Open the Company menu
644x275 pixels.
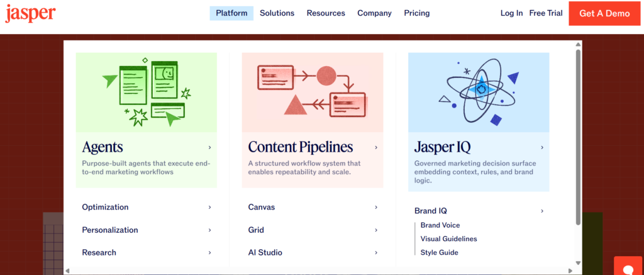tap(375, 13)
